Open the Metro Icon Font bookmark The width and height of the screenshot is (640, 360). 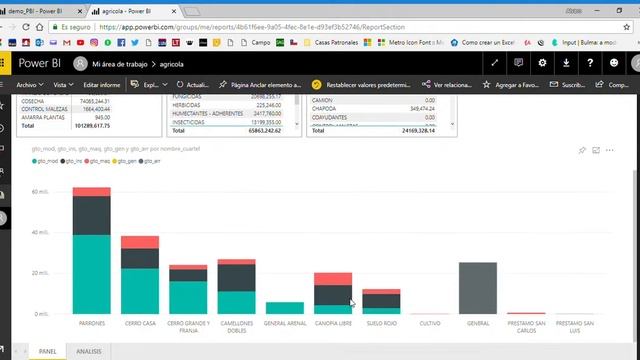(411, 42)
